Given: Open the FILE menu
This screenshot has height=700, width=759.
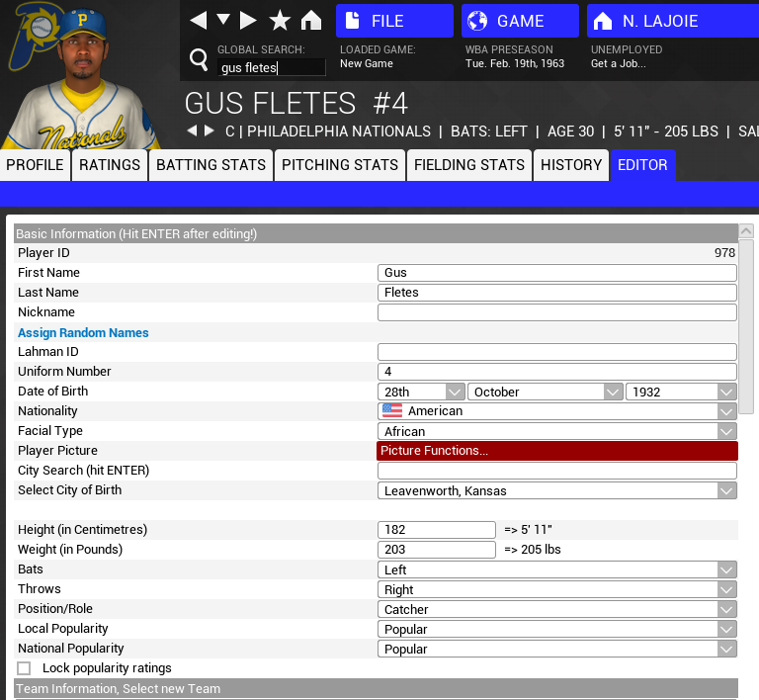Looking at the screenshot, I should (x=393, y=21).
